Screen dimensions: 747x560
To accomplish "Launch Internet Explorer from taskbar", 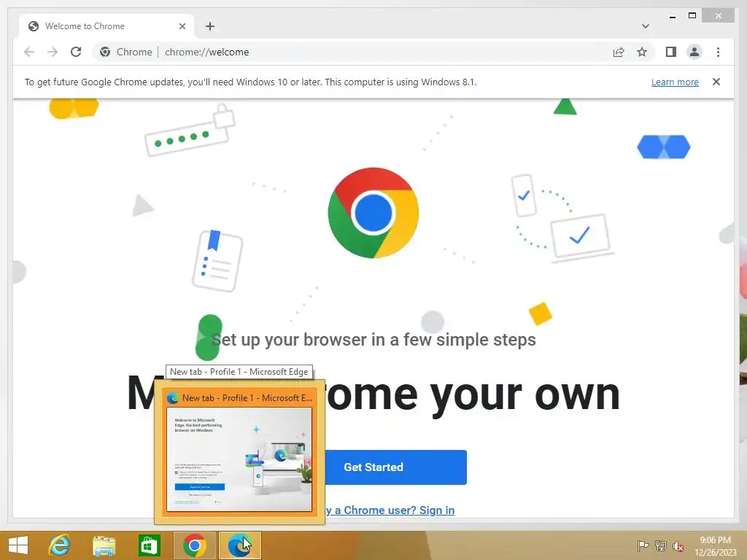I will click(59, 545).
